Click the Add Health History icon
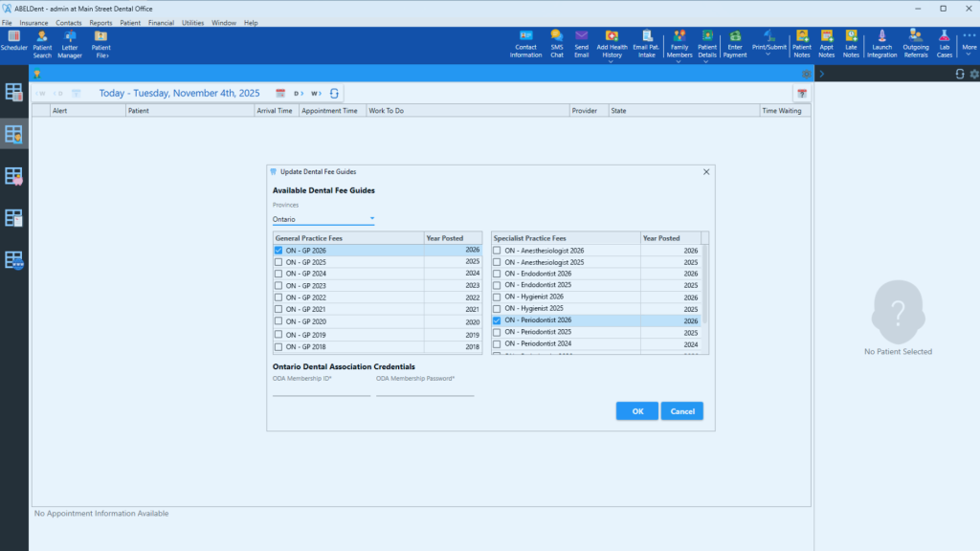The width and height of the screenshot is (980, 551). click(611, 44)
